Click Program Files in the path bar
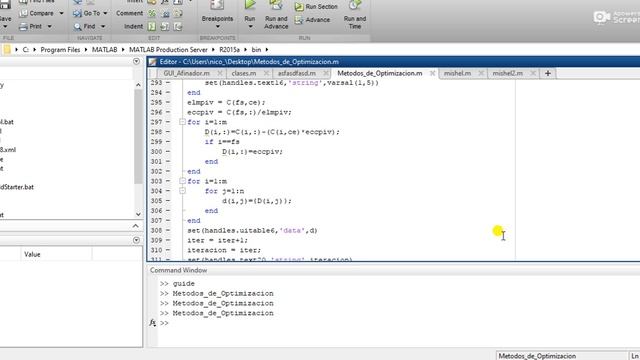 tap(60, 50)
